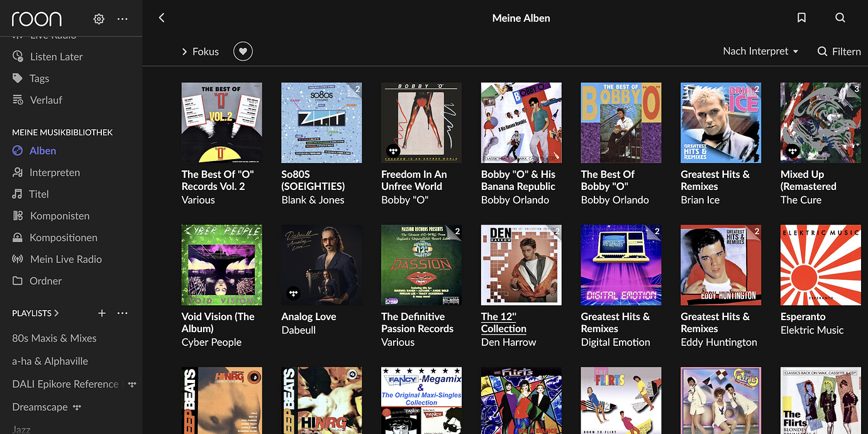Click The 12" Collection title link
Viewport: 868px width, 434px height.
[x=504, y=323]
